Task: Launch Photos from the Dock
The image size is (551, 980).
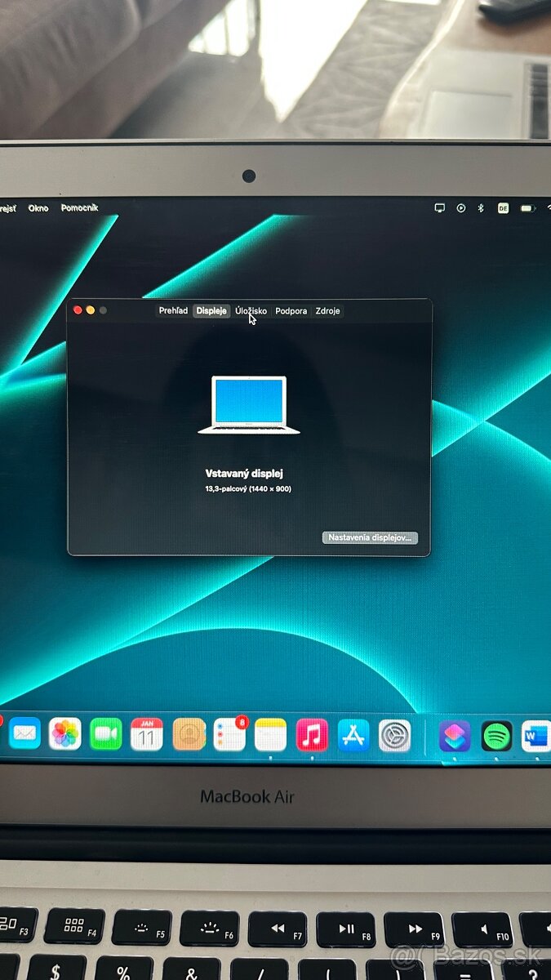Action: click(x=64, y=733)
